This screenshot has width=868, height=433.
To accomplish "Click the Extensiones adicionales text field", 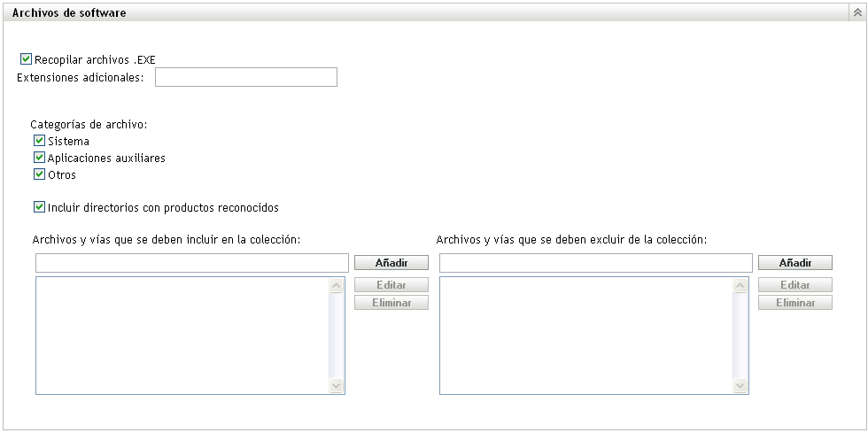I will pyautogui.click(x=246, y=78).
